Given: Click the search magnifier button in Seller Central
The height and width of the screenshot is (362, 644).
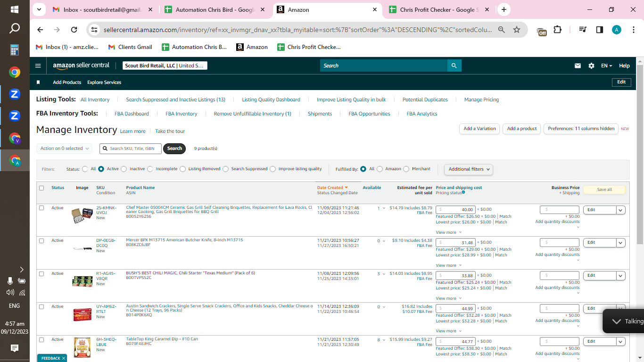Looking at the screenshot, I should (454, 66).
